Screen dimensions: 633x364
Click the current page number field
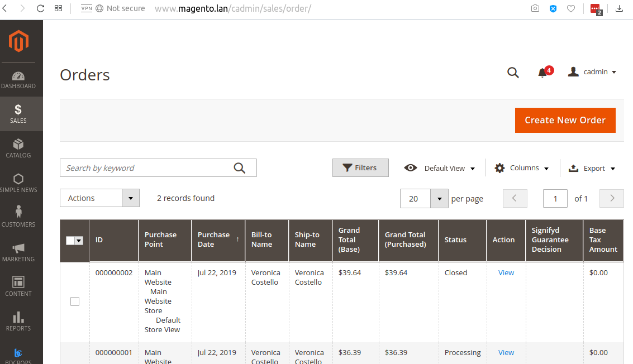(x=555, y=199)
